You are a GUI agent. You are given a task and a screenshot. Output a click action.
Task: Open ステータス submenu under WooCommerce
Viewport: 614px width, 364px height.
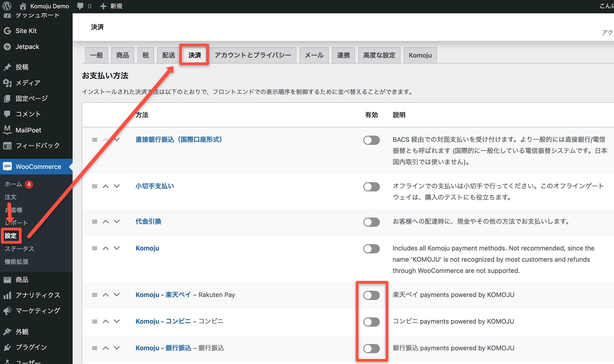19,249
